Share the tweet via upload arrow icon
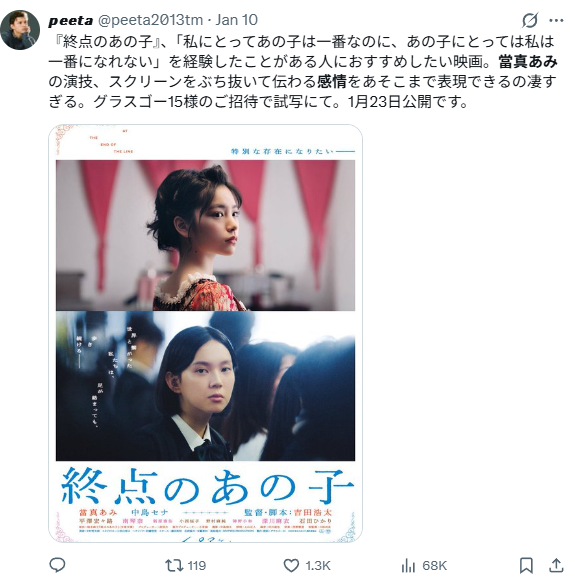This screenshot has width=575, height=578. coord(556,565)
